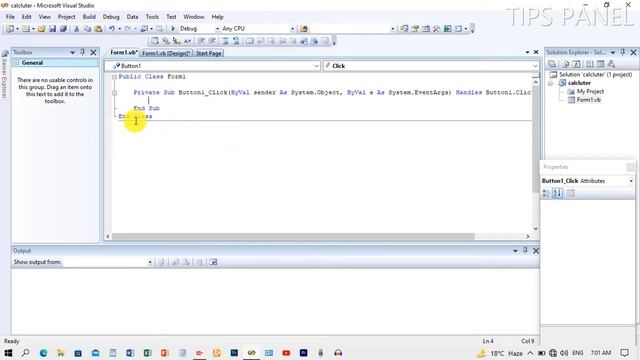Viewport: 640px width, 360px height.
Task: Click the Categorized icon in Properties panel
Action: pos(546,193)
